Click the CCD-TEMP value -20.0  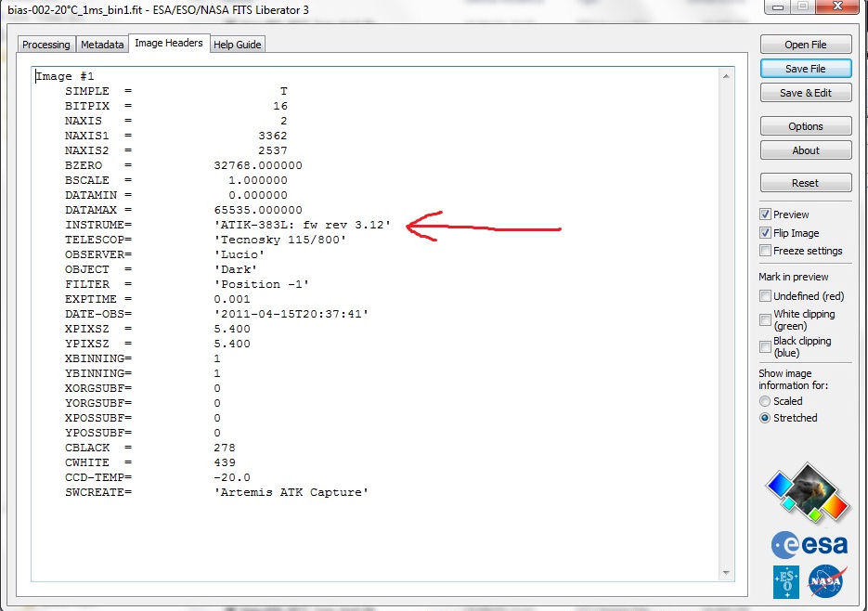click(x=232, y=477)
